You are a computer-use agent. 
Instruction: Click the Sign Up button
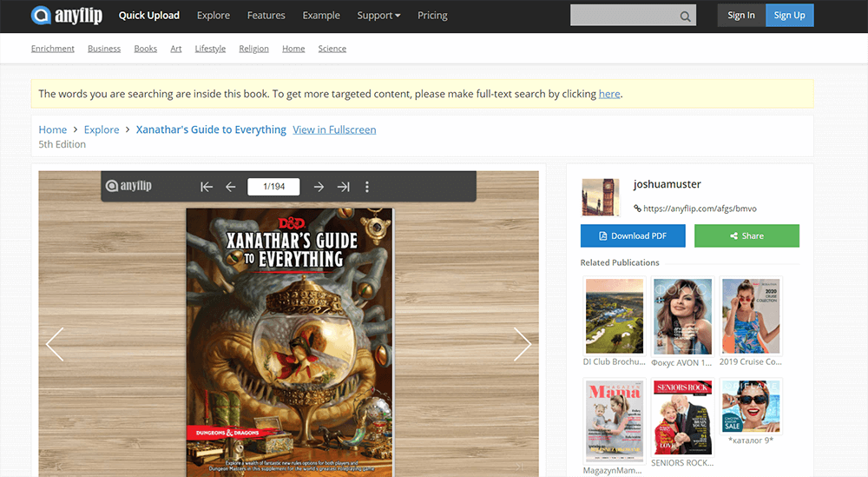pyautogui.click(x=789, y=16)
